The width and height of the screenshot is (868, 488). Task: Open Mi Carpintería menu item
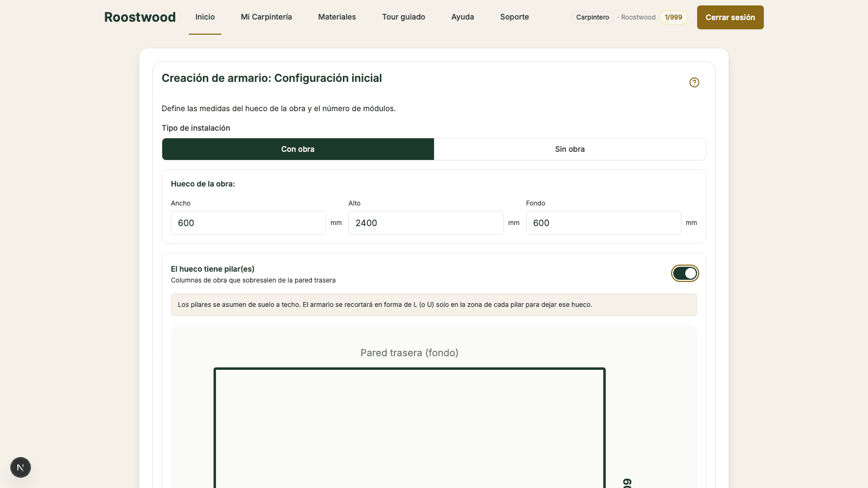pos(266,17)
